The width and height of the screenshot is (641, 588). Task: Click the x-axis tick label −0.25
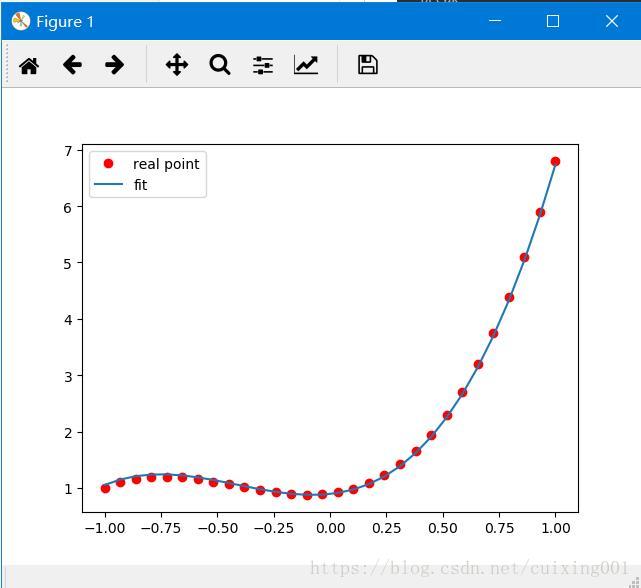[274, 528]
